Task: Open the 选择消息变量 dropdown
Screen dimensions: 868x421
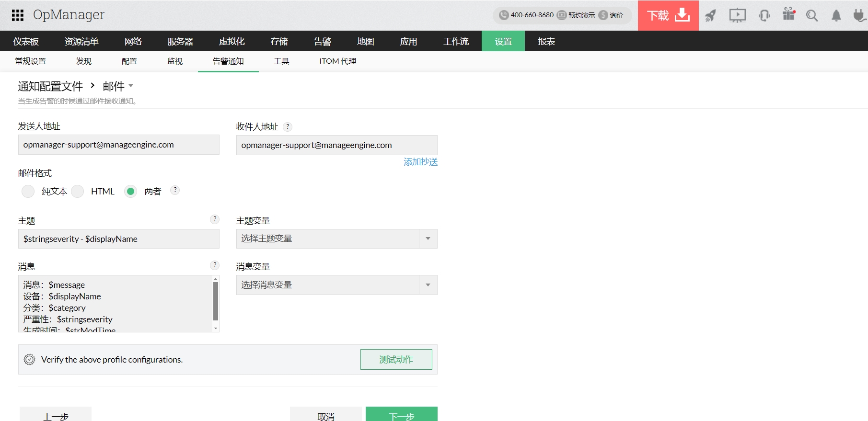Action: click(x=337, y=285)
